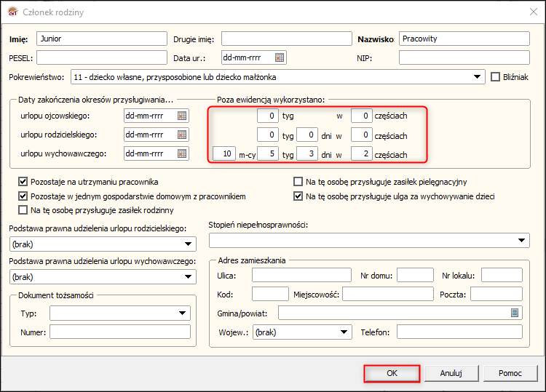Uncheck Pozostaje na utrzymaniu pracownika
546x392 pixels.
click(x=23, y=181)
